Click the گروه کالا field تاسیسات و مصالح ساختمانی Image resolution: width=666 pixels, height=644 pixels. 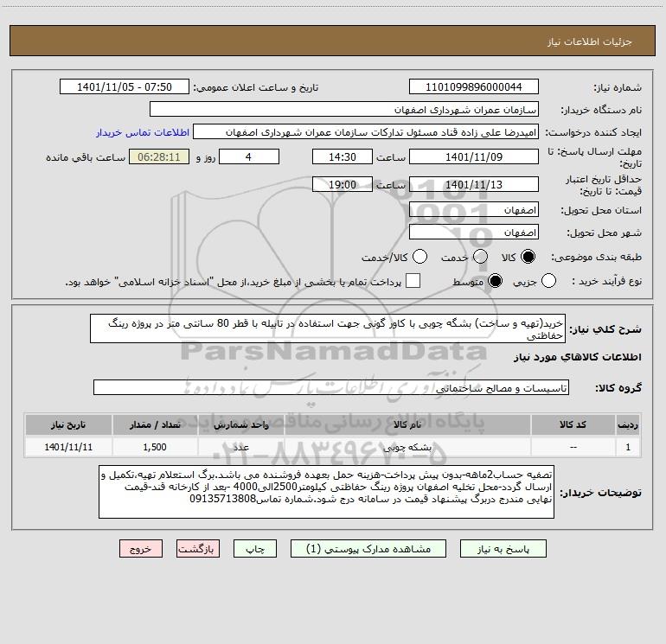[x=331, y=387]
